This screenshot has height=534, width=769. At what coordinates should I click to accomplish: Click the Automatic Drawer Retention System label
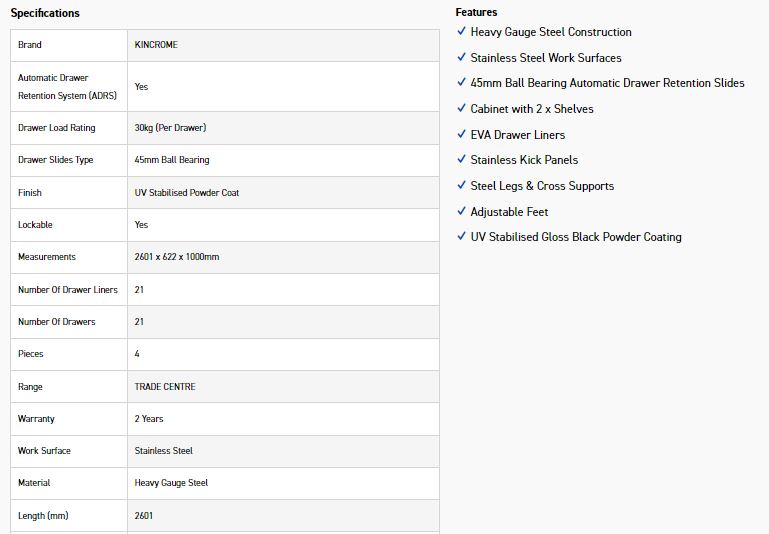point(68,87)
